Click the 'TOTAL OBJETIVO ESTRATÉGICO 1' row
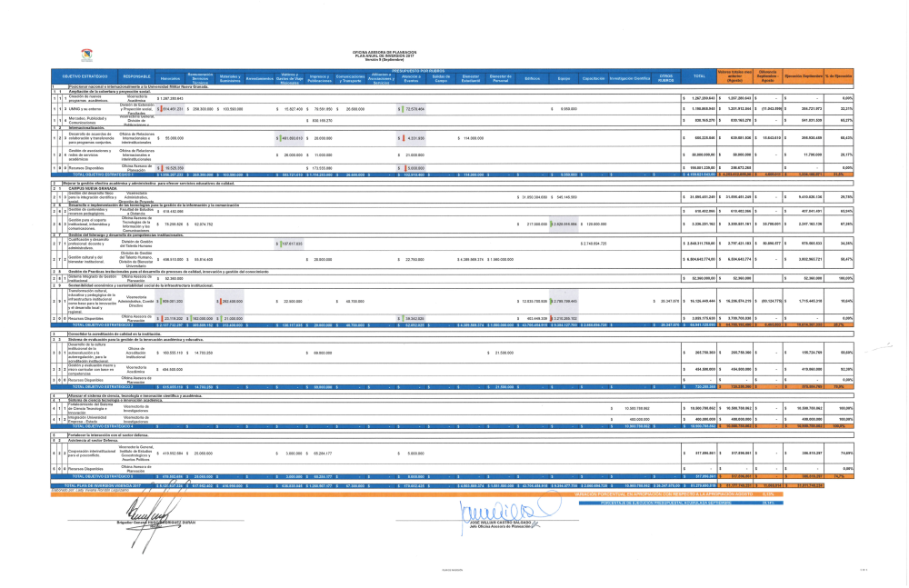The height and width of the screenshot is (588, 909). click(x=452, y=174)
